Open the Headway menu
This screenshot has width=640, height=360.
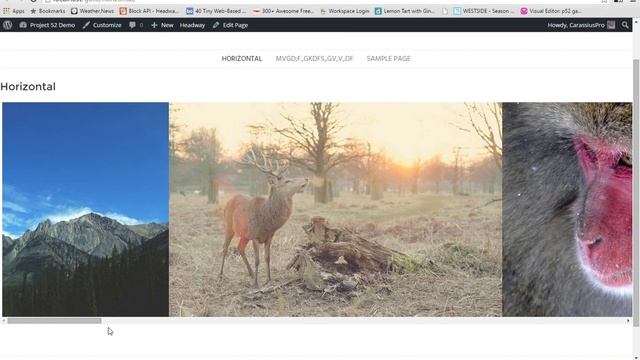point(192,25)
